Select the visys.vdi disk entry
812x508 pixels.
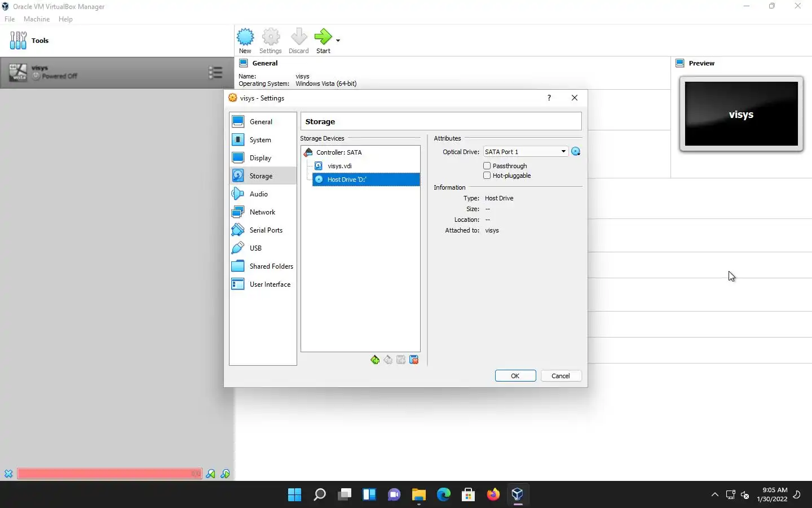pos(366,166)
